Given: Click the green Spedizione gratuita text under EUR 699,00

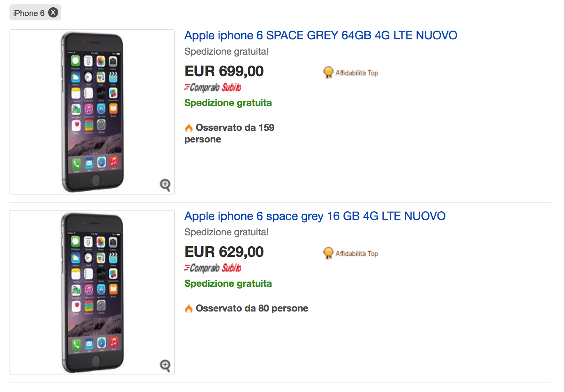Looking at the screenshot, I should click(228, 103).
